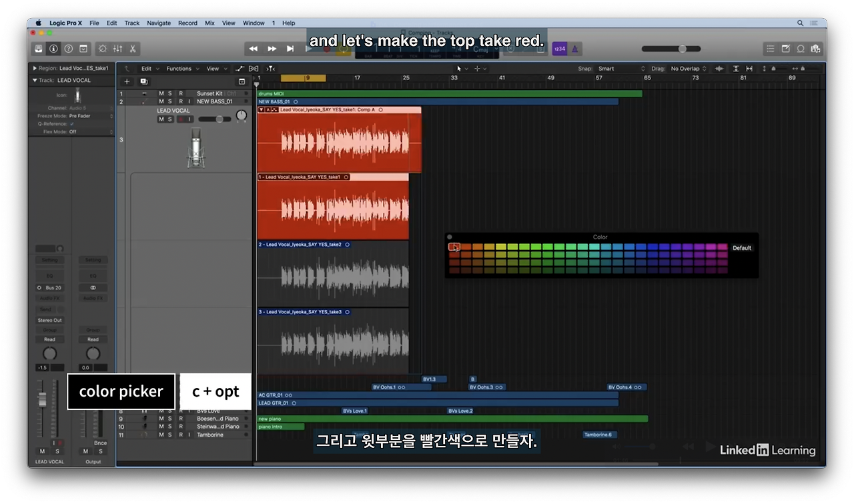Screen dimensions: 854x504
Task: Click the add new track plus button
Action: coord(127,81)
